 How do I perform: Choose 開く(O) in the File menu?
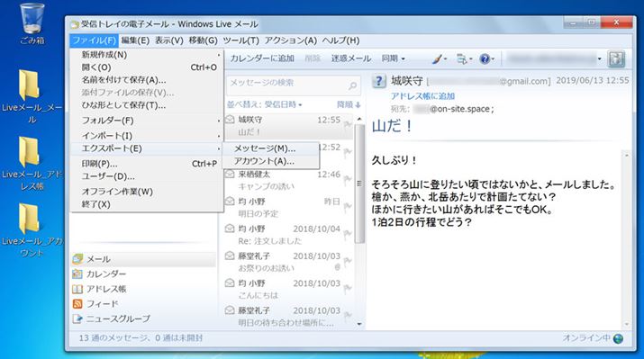click(x=147, y=67)
